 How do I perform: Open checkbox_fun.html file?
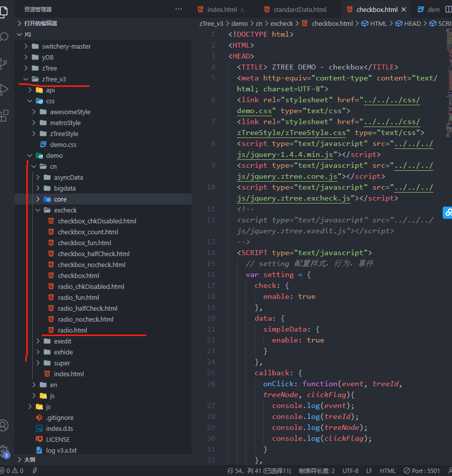point(84,243)
